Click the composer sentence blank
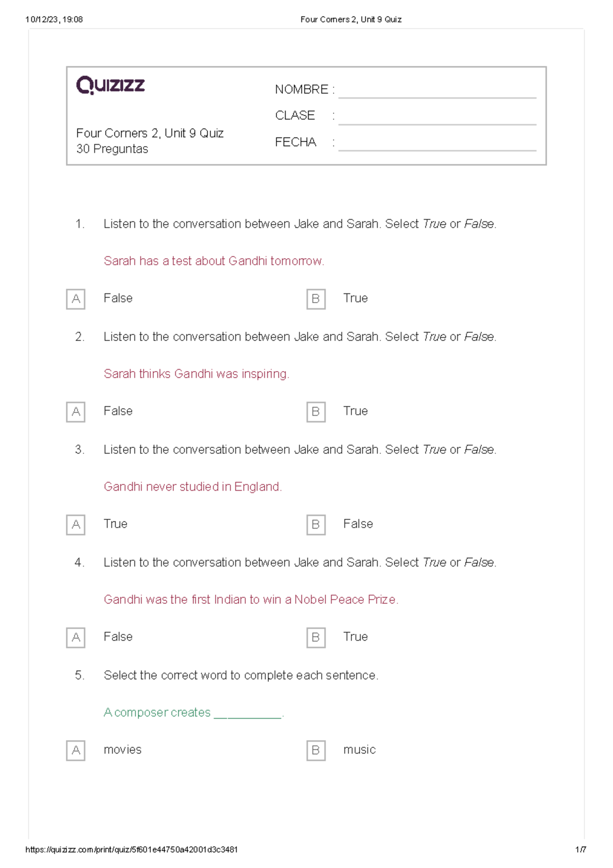 (247, 714)
